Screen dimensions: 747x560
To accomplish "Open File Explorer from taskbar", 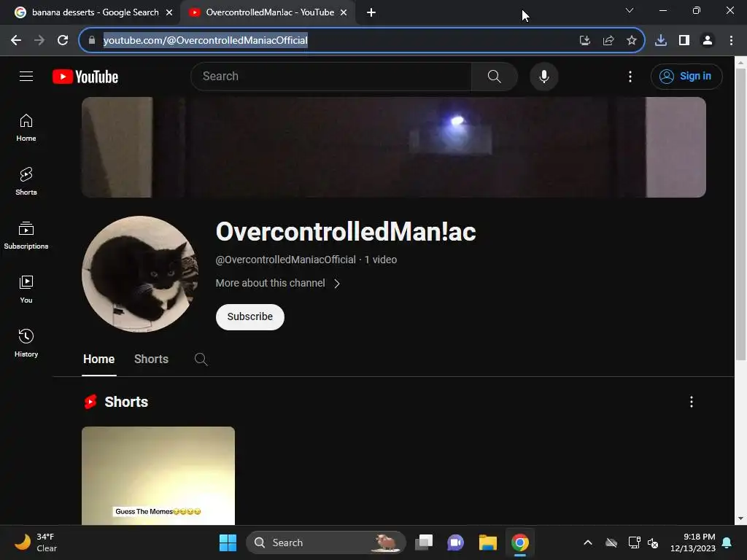I will (x=488, y=542).
